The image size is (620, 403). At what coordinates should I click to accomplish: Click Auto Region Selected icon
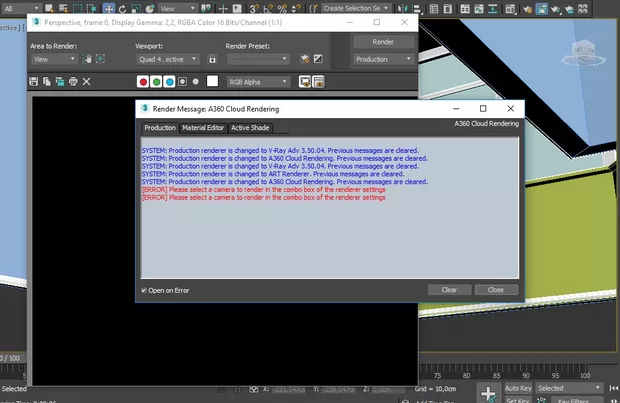pyautogui.click(x=100, y=59)
